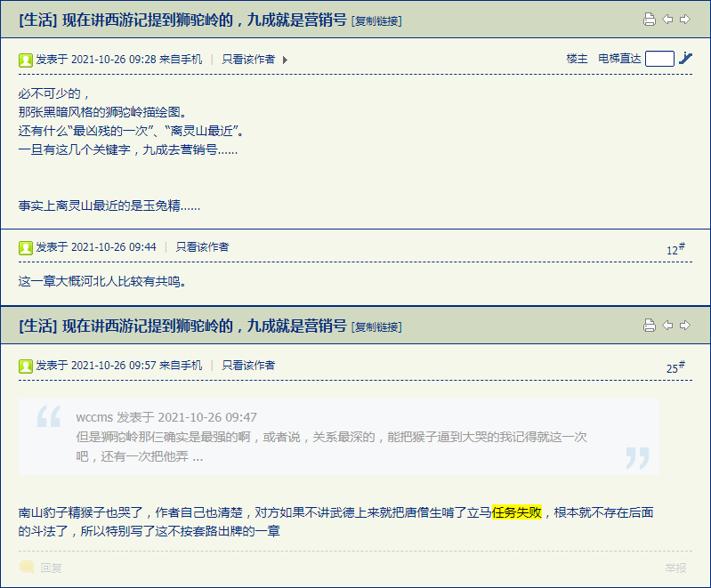Click the post date 发表于 2021-10-26 09:28 来自手机
The height and width of the screenshot is (588, 711).
pyautogui.click(x=119, y=60)
